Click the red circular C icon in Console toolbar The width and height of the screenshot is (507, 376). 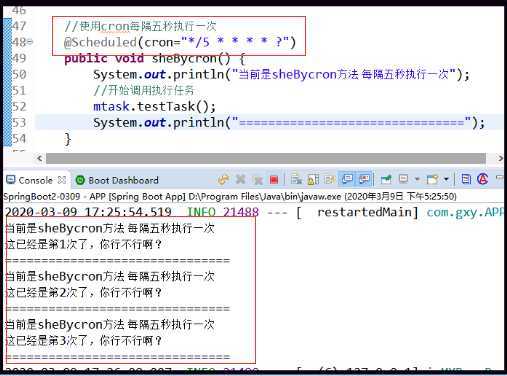click(482, 179)
